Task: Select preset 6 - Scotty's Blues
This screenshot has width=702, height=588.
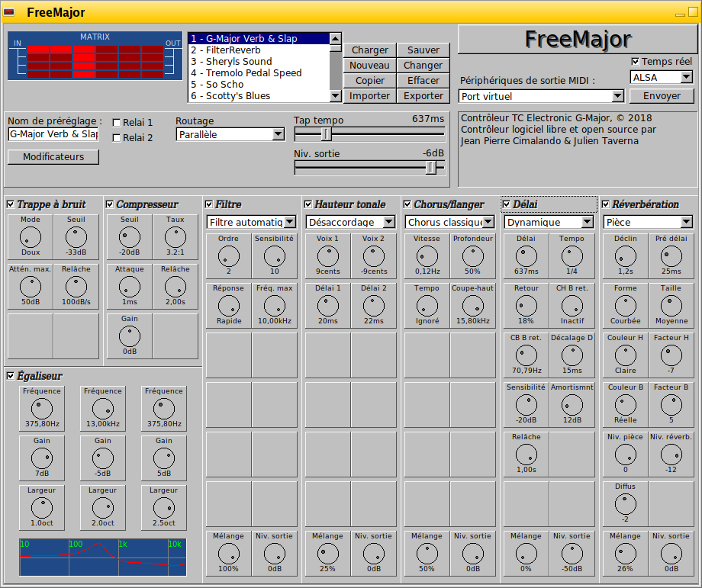Action: click(259, 96)
